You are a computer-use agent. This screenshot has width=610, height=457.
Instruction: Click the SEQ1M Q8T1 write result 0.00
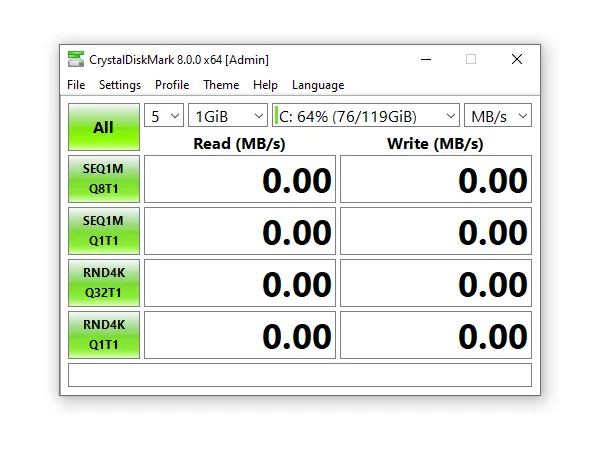(x=436, y=179)
